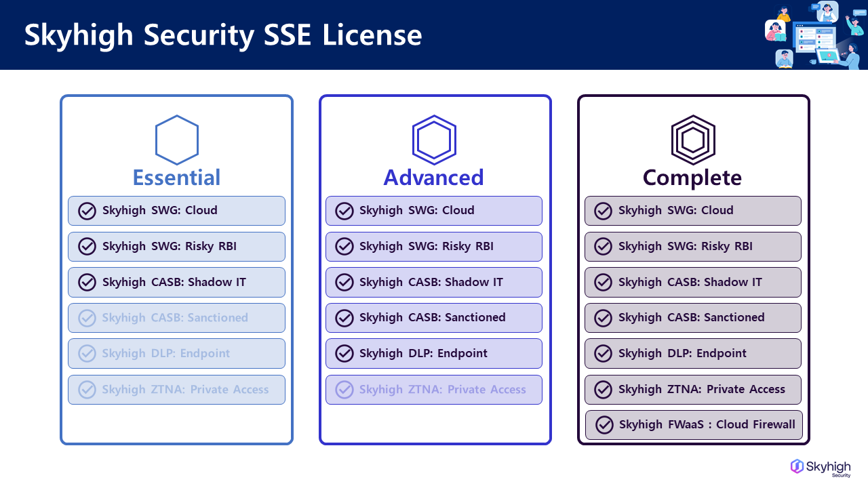The image size is (868, 488).
Task: Select the Complete license heading
Action: [x=692, y=178]
